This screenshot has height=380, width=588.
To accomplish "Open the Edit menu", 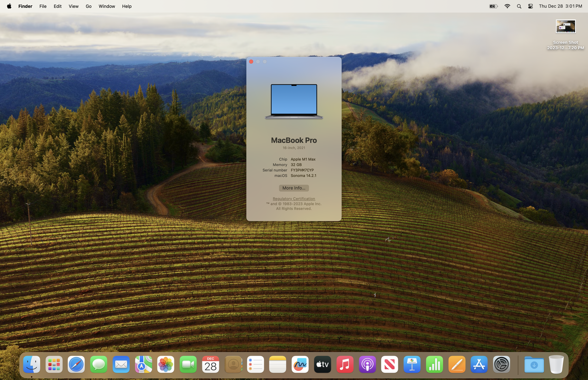I will pos(58,6).
